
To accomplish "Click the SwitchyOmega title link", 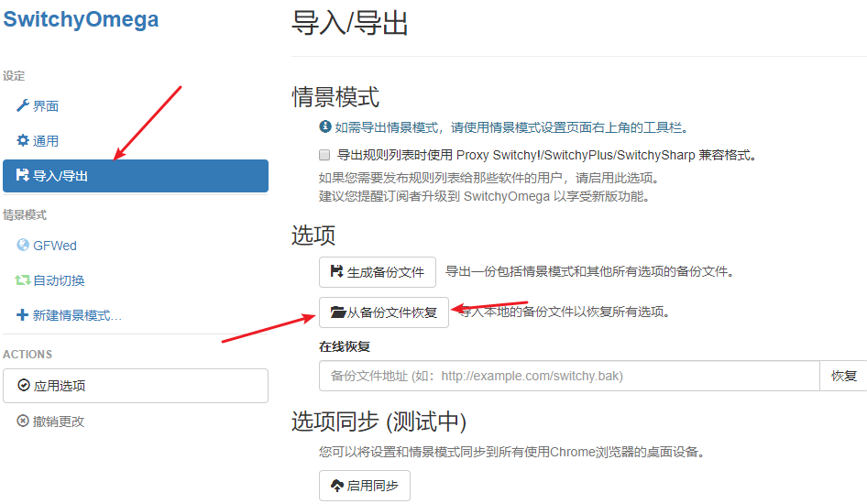I will (81, 19).
